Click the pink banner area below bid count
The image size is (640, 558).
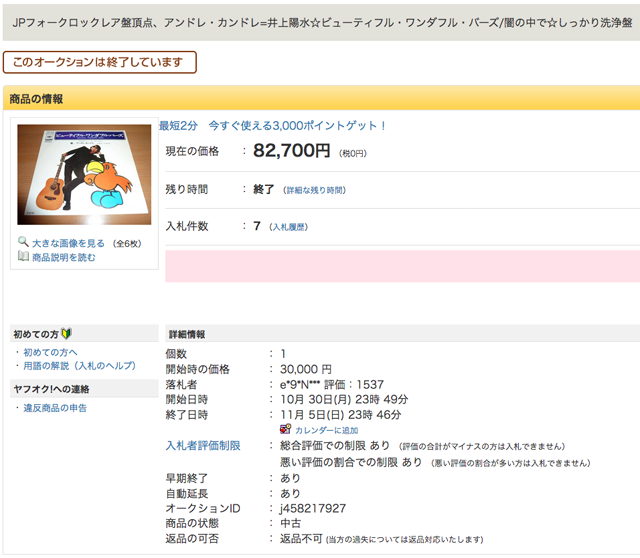[402, 266]
